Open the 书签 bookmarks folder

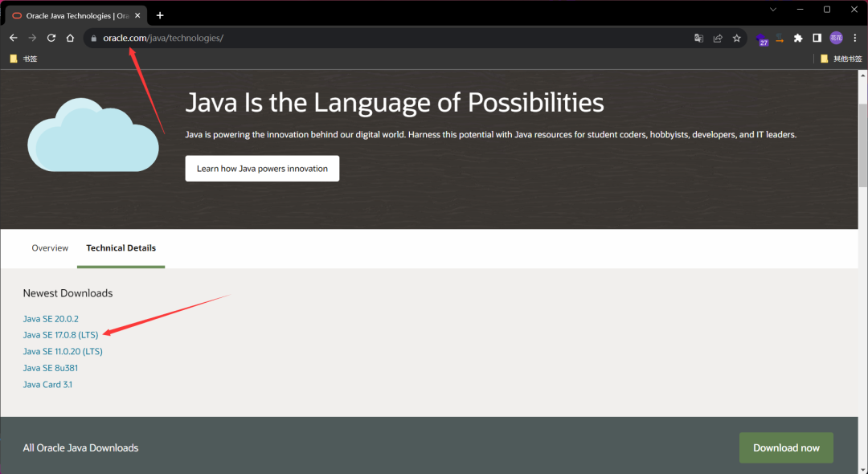24,59
